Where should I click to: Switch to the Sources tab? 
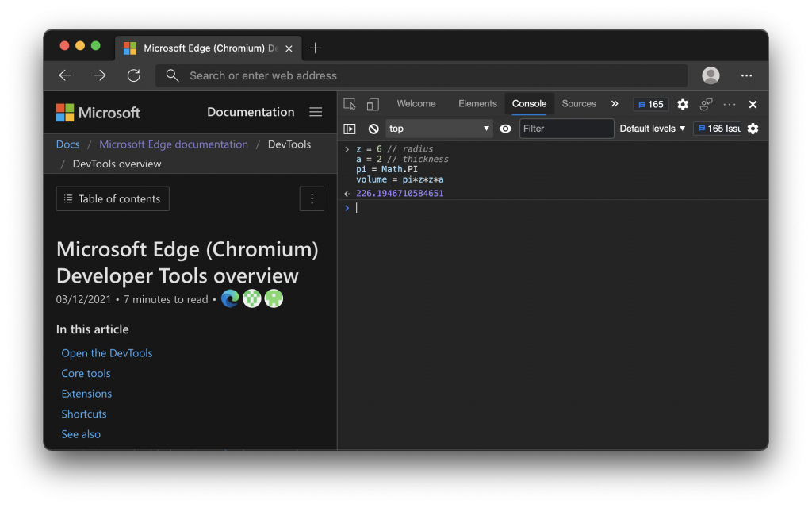[579, 104]
